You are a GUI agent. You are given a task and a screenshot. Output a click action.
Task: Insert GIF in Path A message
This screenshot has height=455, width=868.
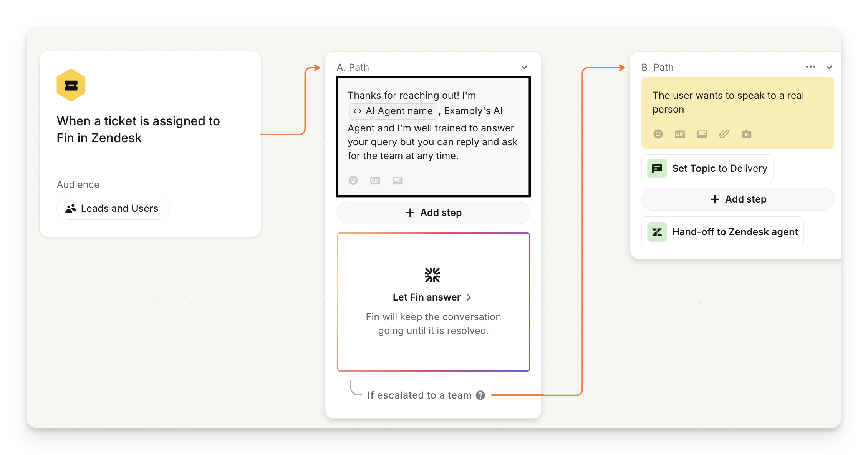pyautogui.click(x=375, y=181)
